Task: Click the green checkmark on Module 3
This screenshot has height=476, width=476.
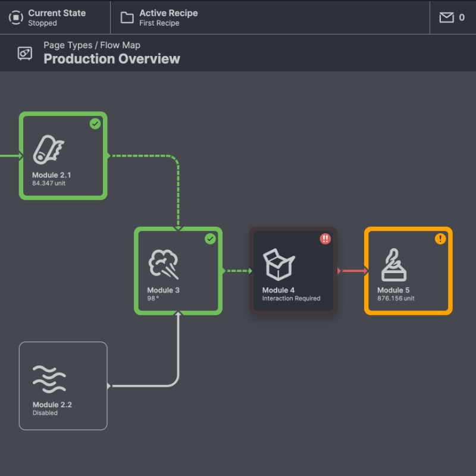Action: (x=210, y=239)
